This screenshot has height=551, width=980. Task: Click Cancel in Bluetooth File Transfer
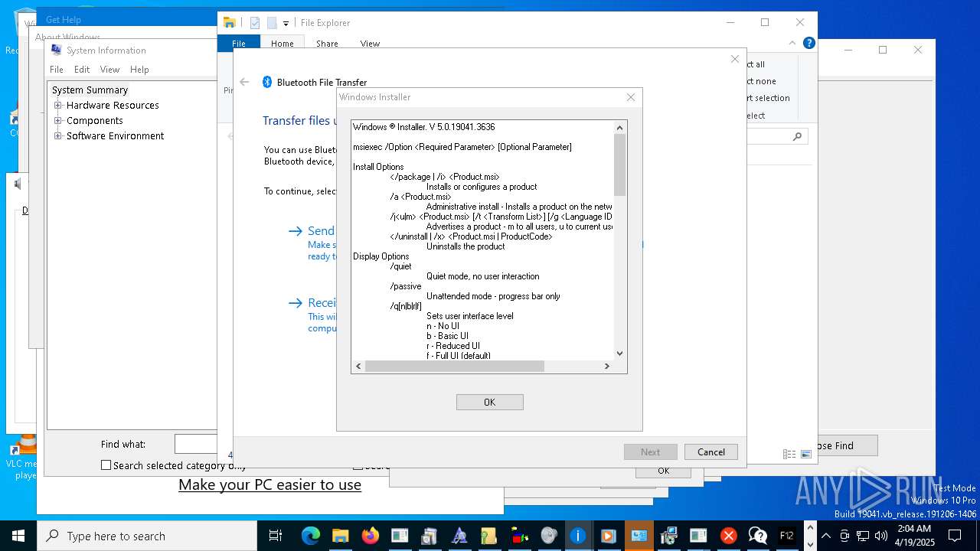click(x=711, y=452)
